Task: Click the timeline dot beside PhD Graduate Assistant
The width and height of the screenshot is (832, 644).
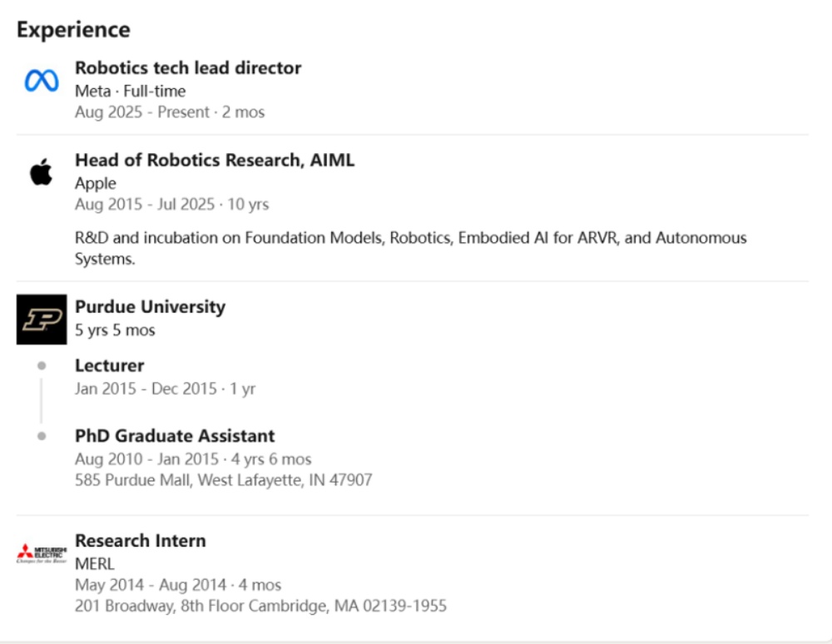Action: point(42,435)
